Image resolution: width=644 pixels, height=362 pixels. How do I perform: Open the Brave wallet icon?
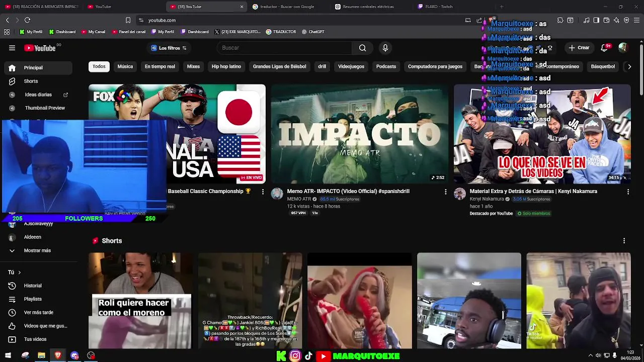(x=606, y=20)
